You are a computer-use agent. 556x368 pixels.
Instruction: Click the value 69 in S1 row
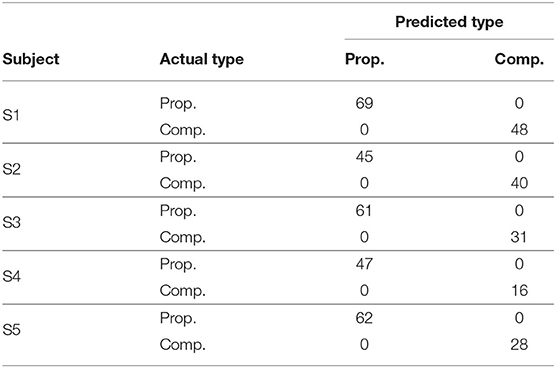tap(364, 103)
